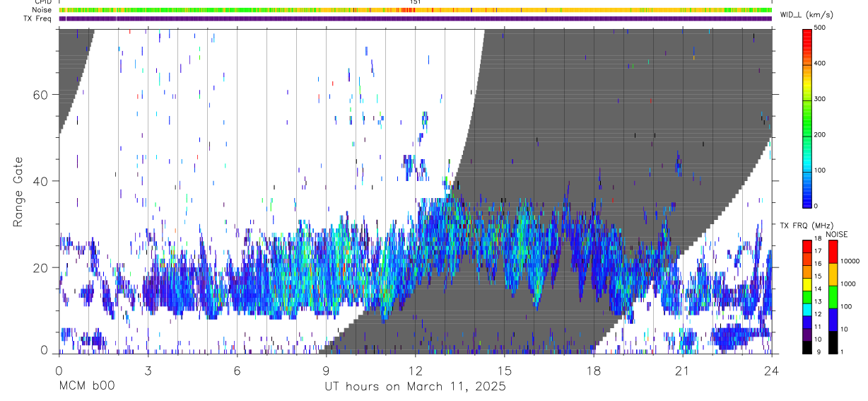Click the 6 tick on the UT hours axis
Image resolution: width=868 pixels, height=401 pixels.
[237, 370]
